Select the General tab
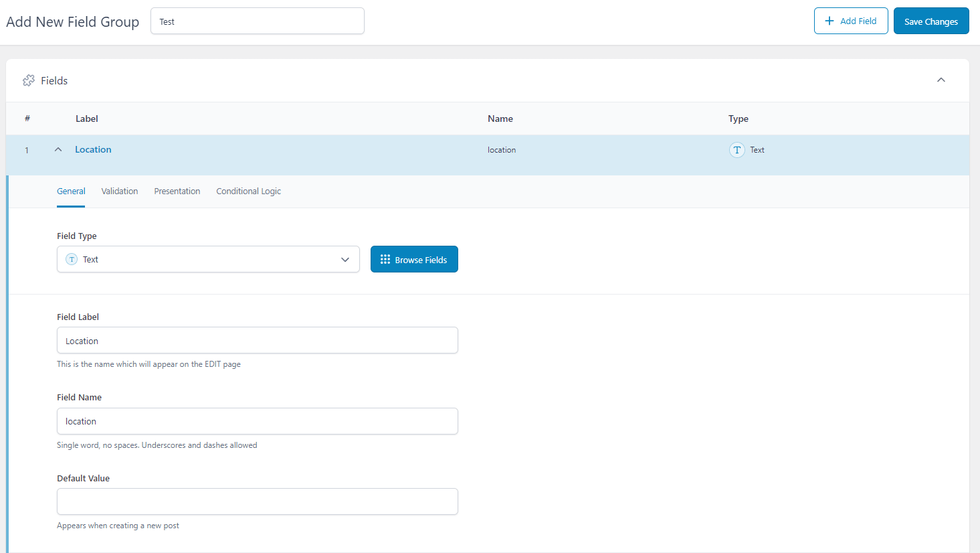This screenshot has width=980, height=553. (x=71, y=191)
